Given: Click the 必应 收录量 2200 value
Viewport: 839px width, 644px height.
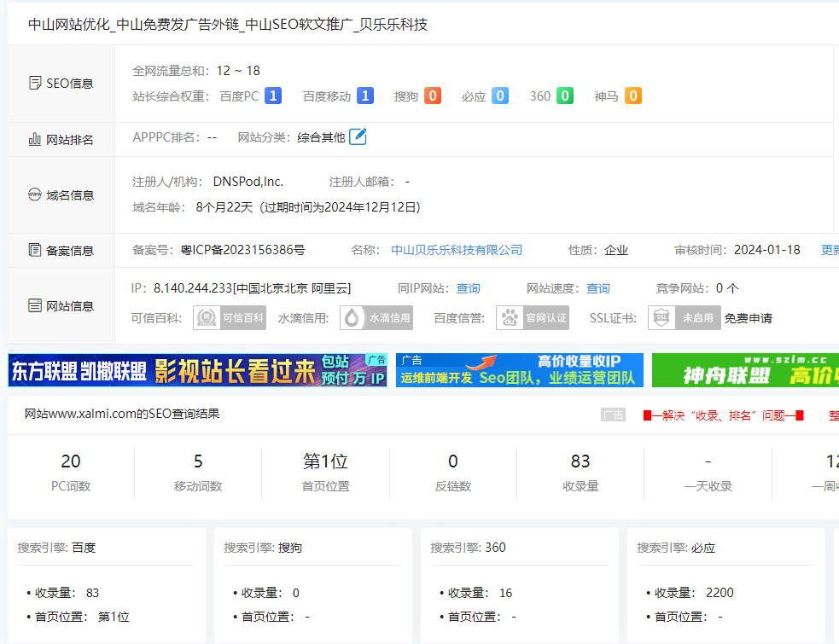Looking at the screenshot, I should 720,593.
